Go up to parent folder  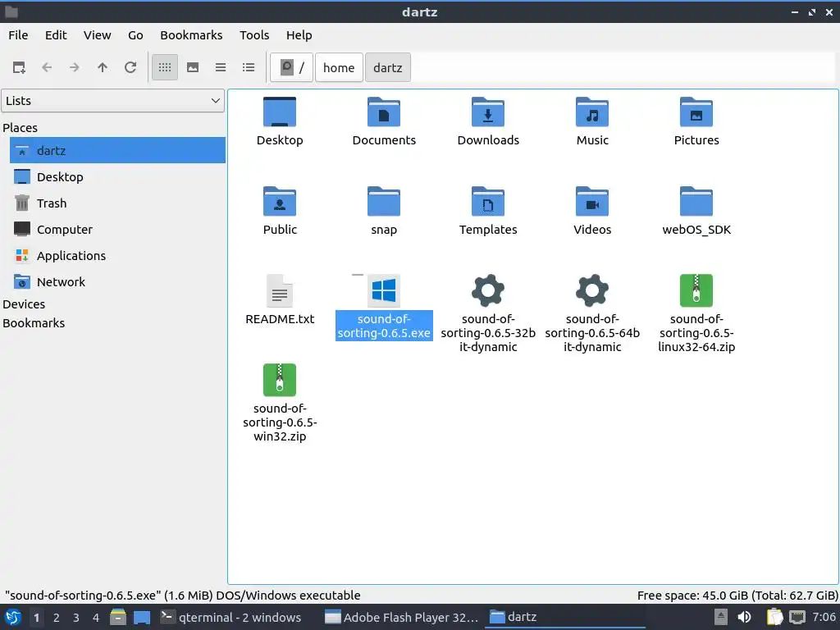pos(103,67)
